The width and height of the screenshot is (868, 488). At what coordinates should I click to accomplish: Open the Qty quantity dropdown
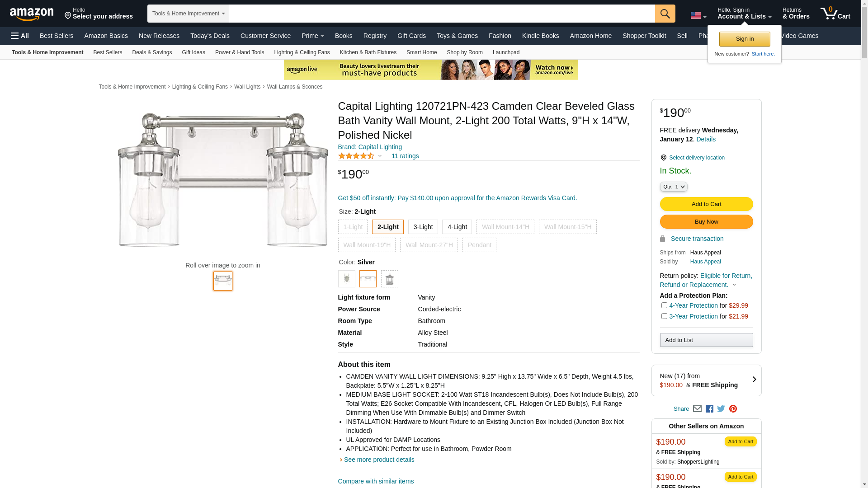(x=674, y=187)
